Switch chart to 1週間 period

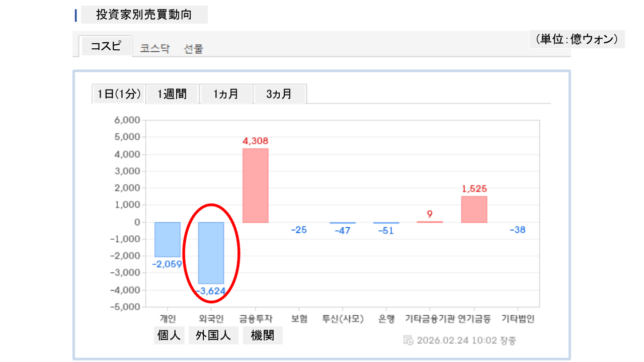click(172, 94)
